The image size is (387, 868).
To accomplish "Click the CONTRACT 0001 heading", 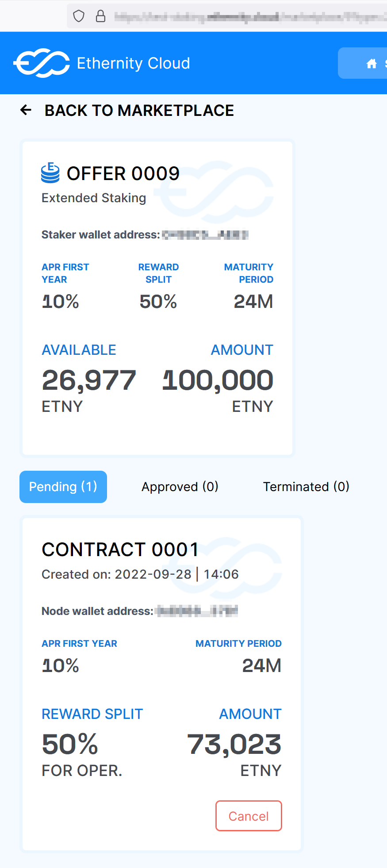I will (x=120, y=549).
